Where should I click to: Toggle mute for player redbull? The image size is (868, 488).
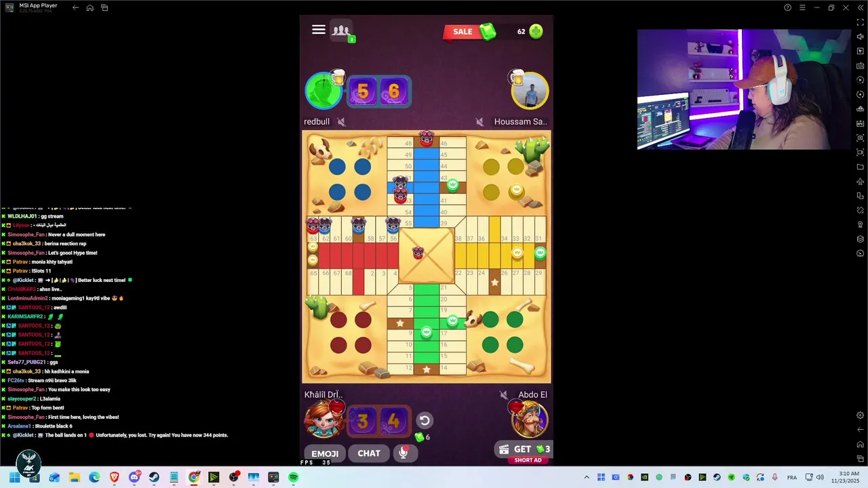(x=341, y=122)
